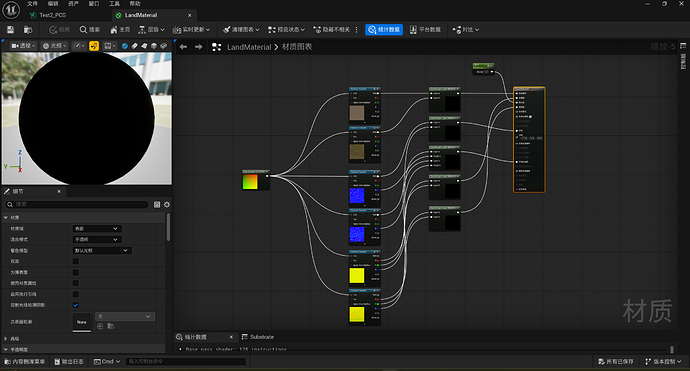Open the 对比 (Compare) dropdown
Viewport: 690px width, 371px height.
tap(466, 29)
